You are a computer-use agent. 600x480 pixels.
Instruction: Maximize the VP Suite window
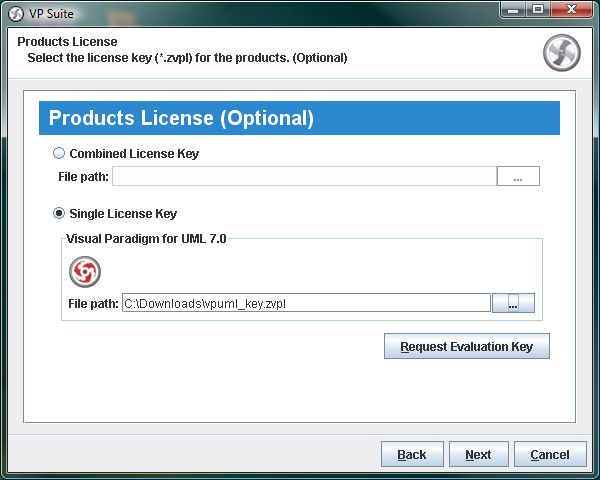tap(538, 9)
